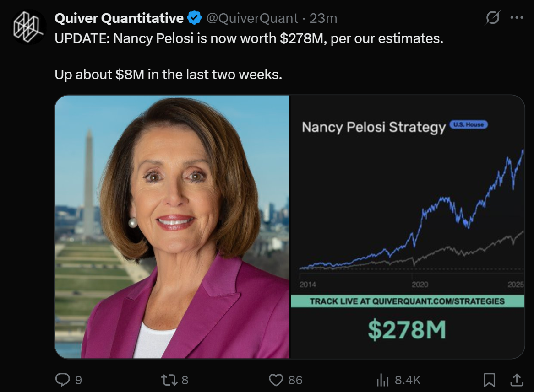Open the Quiver Quantitative profile avatar
Viewport: 534px width, 392px height.
point(28,27)
